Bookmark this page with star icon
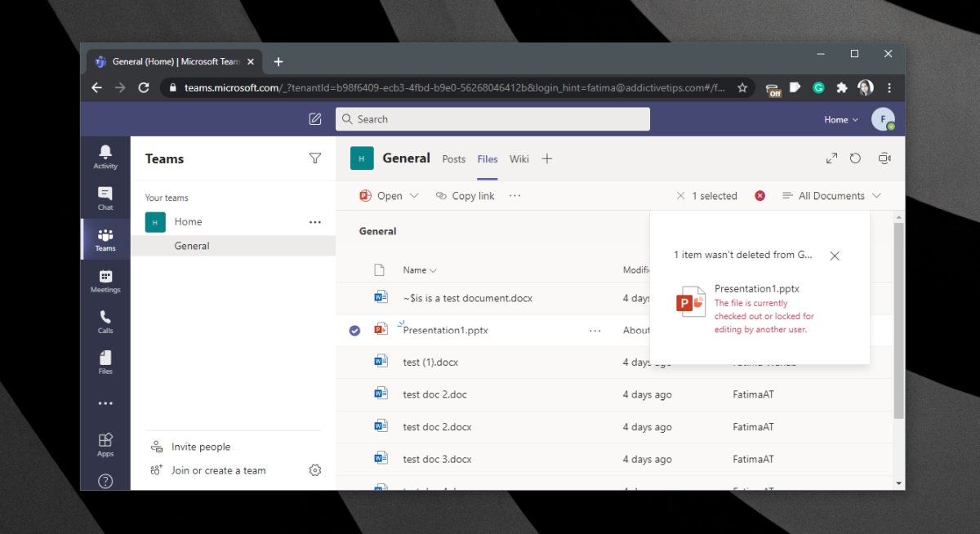The image size is (980, 534). tap(742, 87)
